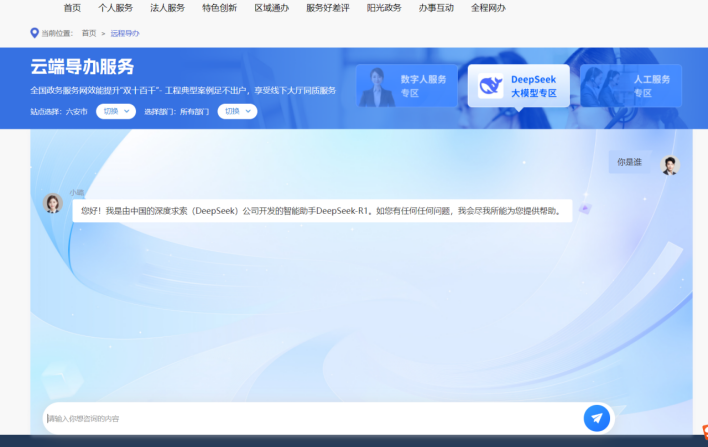Click the orange icon at bottom right edge
Image resolution: width=708 pixels, height=447 pixels.
tap(705, 432)
